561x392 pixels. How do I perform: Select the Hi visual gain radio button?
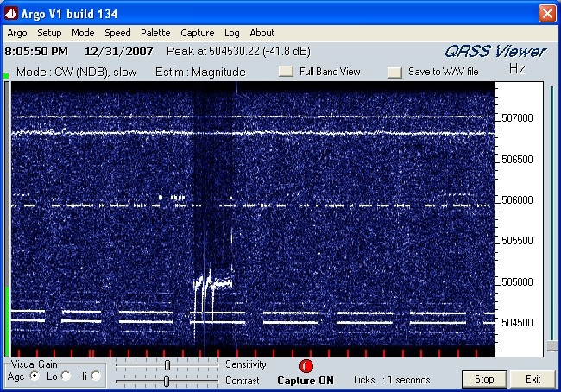point(96,376)
